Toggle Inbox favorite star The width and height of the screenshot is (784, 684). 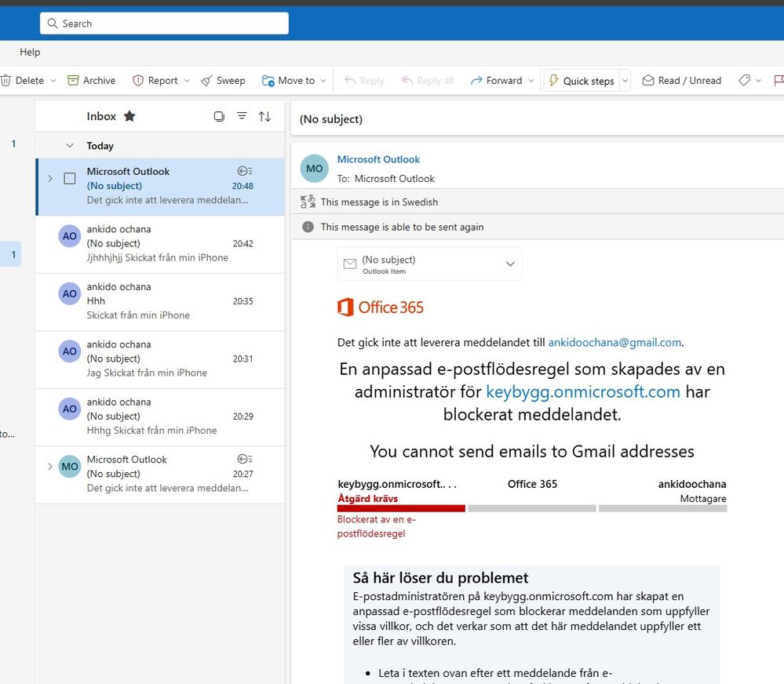pyautogui.click(x=129, y=116)
